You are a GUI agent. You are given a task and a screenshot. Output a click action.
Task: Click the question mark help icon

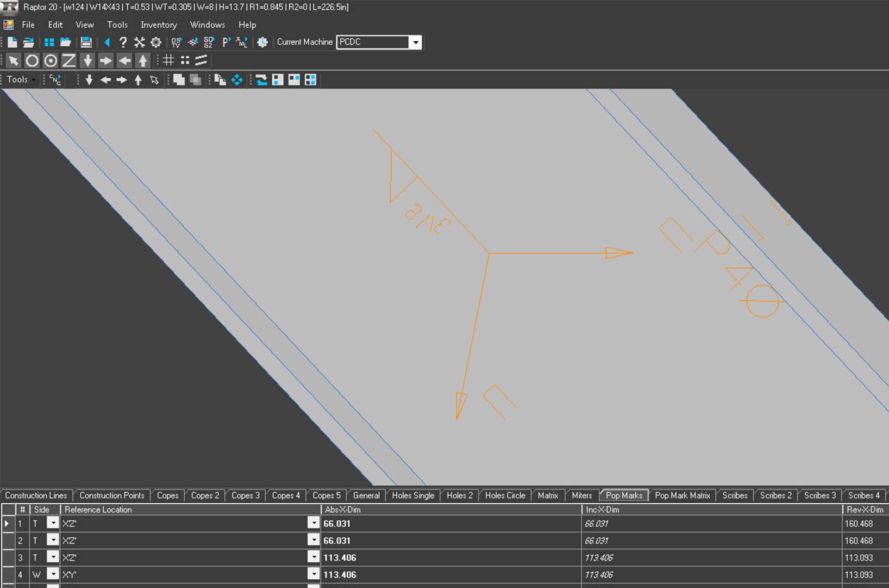(123, 42)
